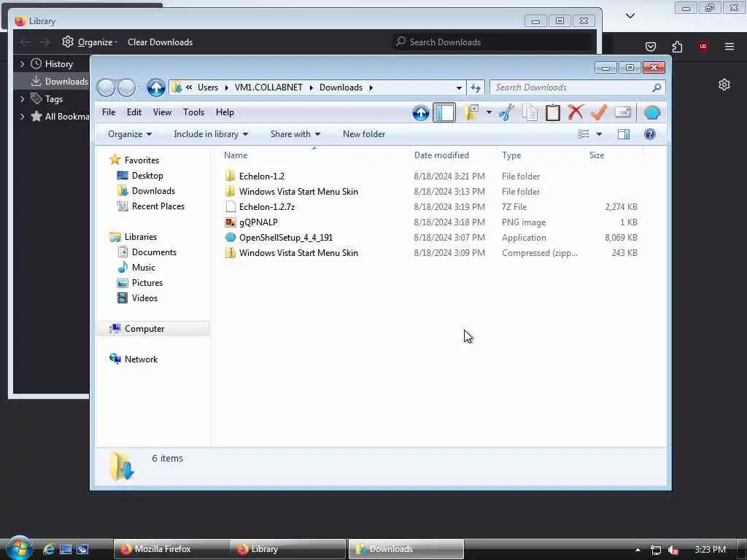Screen dimensions: 747x560
Task: Click the Firefox Pocket icon
Action: click(650, 47)
